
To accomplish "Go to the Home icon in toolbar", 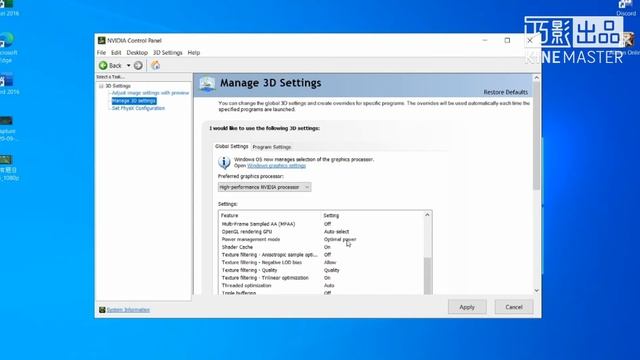I will [x=156, y=65].
